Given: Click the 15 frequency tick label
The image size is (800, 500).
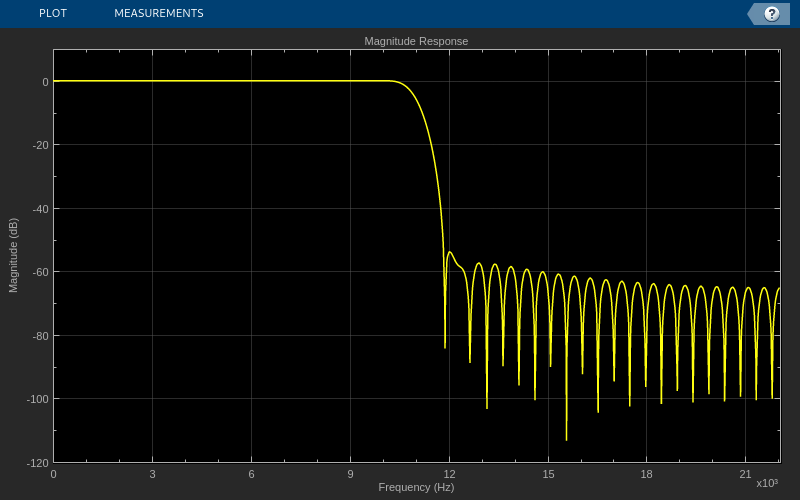Looking at the screenshot, I should [548, 474].
